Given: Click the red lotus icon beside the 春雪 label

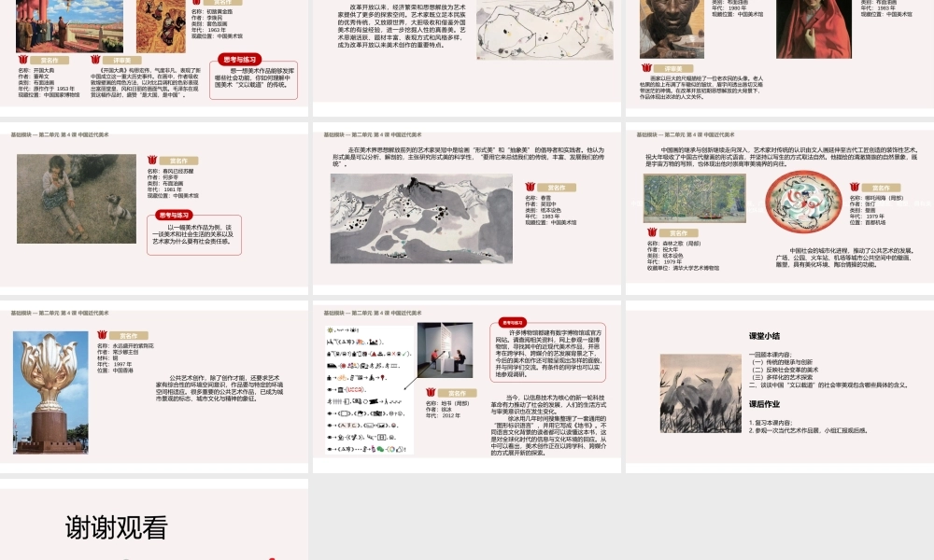Looking at the screenshot, I should pos(531,187).
